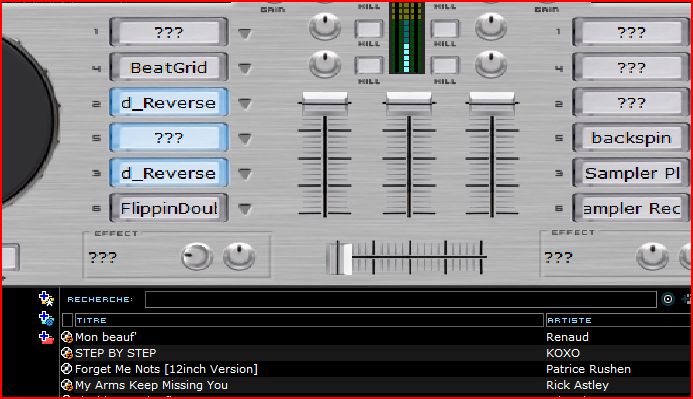This screenshot has width=693, height=399.
Task: Sort by the ARTISTE column header
Action: pyautogui.click(x=618, y=320)
